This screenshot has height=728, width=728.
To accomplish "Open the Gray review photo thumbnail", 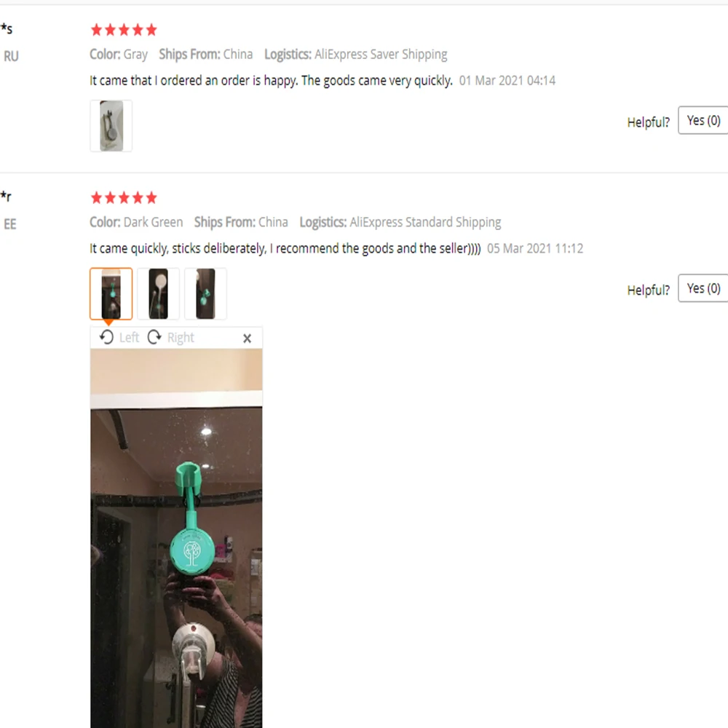I will pyautogui.click(x=111, y=126).
